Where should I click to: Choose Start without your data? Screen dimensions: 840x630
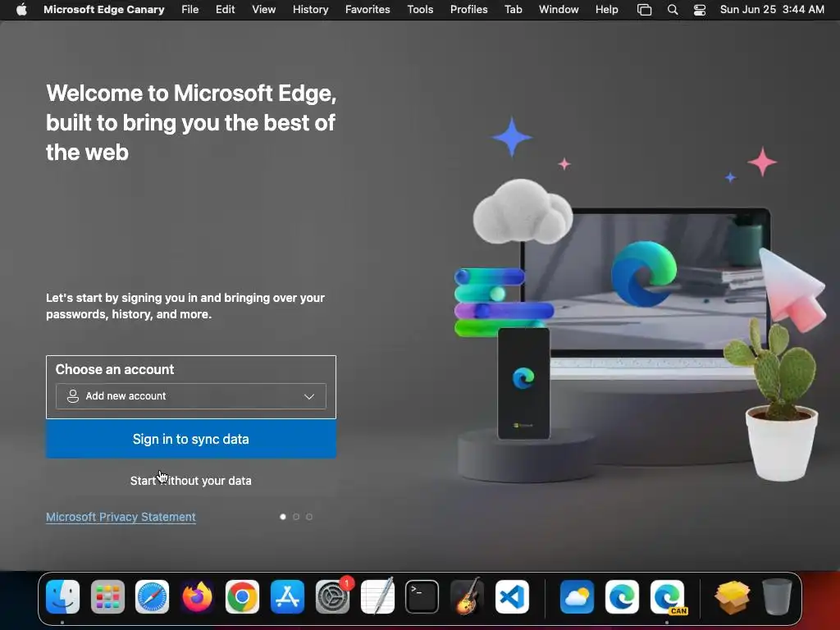pyautogui.click(x=190, y=481)
